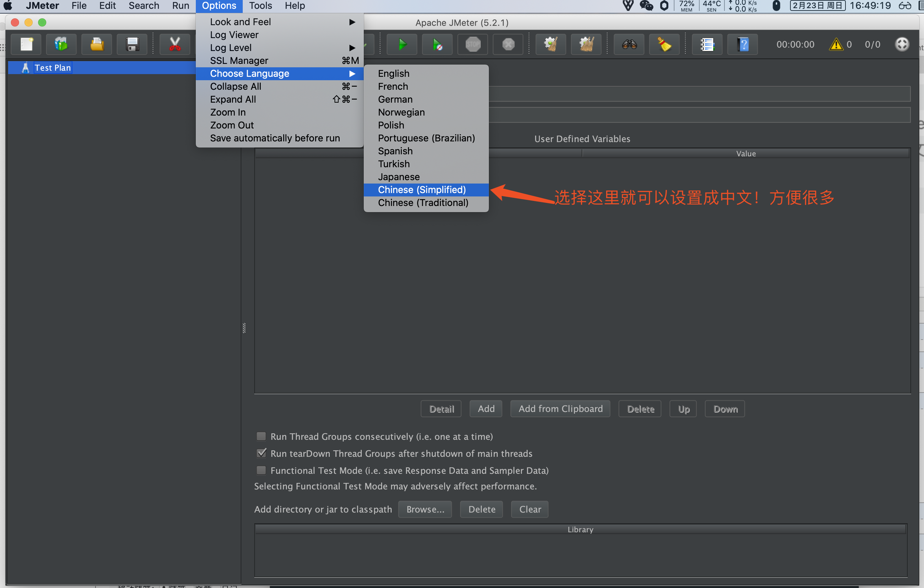Screen dimensions: 924x588
Task: Click the Clear All results icon
Action: click(586, 45)
